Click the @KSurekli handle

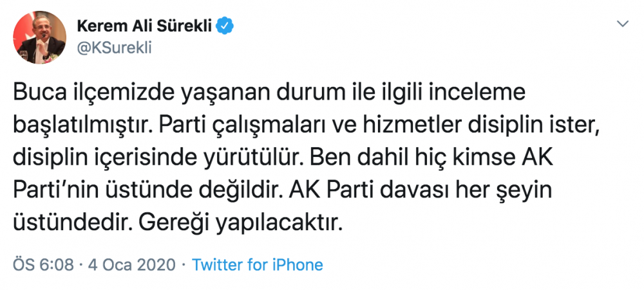click(x=114, y=48)
